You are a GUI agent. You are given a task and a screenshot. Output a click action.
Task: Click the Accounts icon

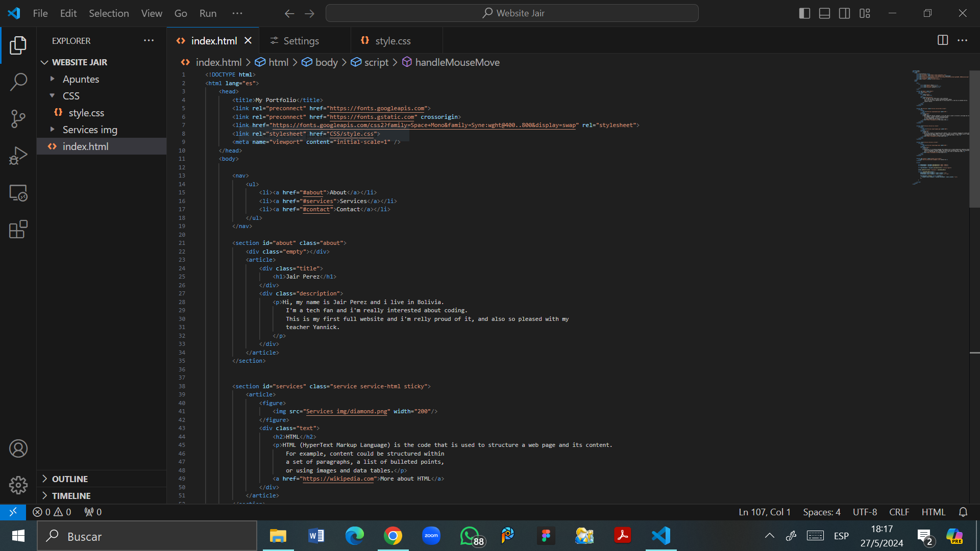tap(18, 448)
